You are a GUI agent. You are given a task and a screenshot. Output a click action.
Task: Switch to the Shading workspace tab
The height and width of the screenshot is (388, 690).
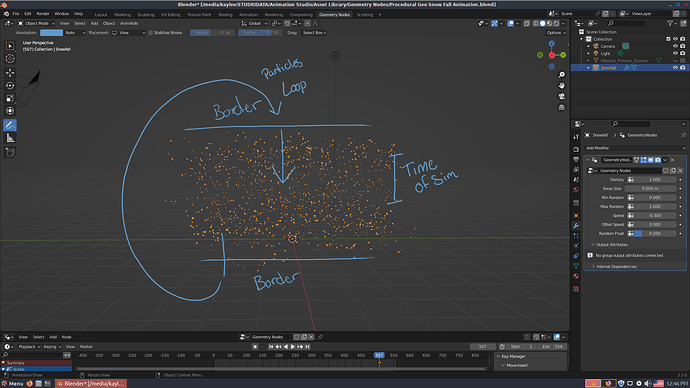point(225,15)
